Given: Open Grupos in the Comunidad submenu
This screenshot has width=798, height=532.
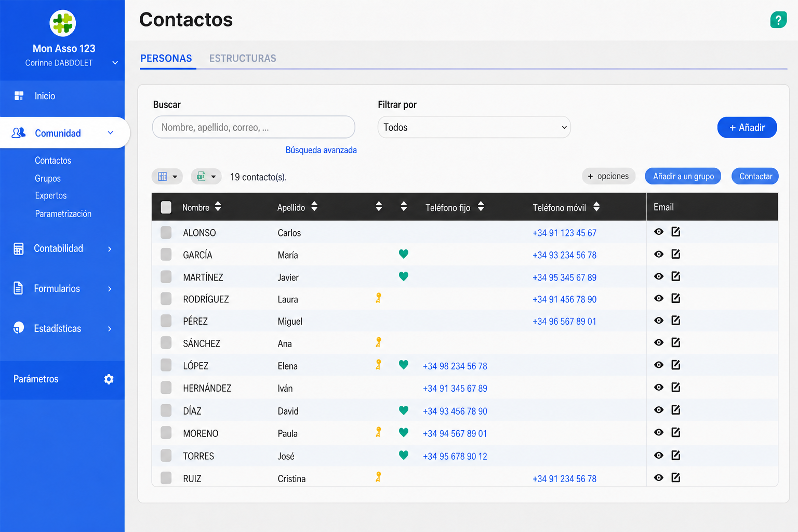Looking at the screenshot, I should [x=48, y=179].
